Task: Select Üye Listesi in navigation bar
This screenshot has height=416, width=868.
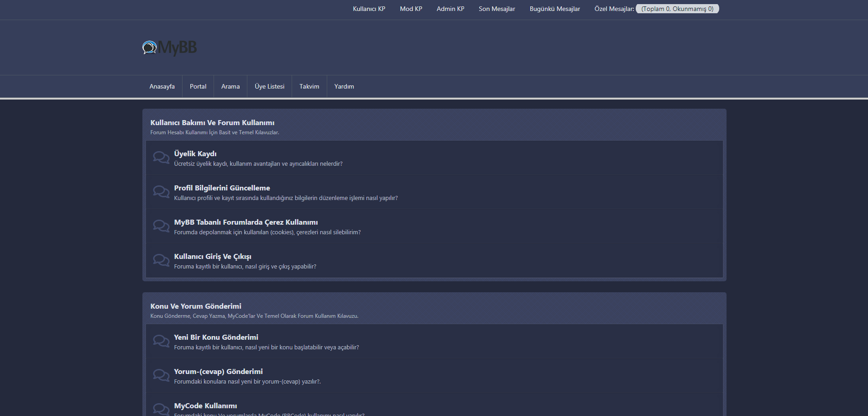Action: (x=269, y=86)
